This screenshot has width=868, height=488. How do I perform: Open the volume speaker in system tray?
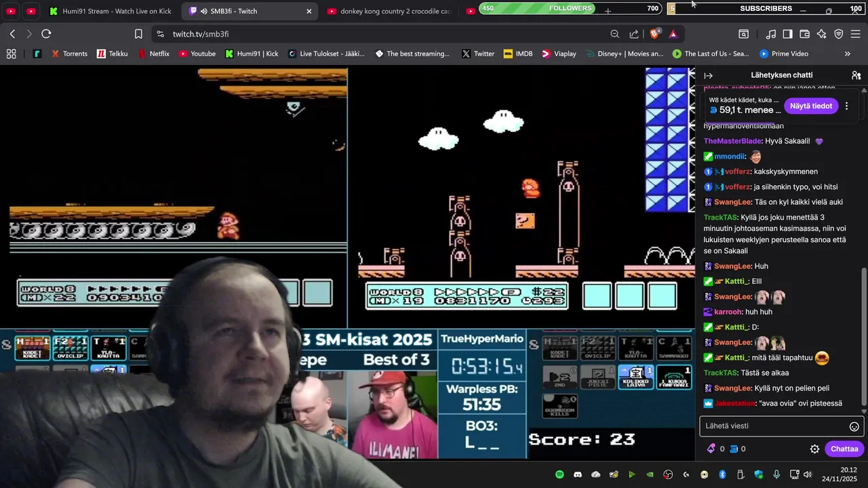tap(807, 474)
